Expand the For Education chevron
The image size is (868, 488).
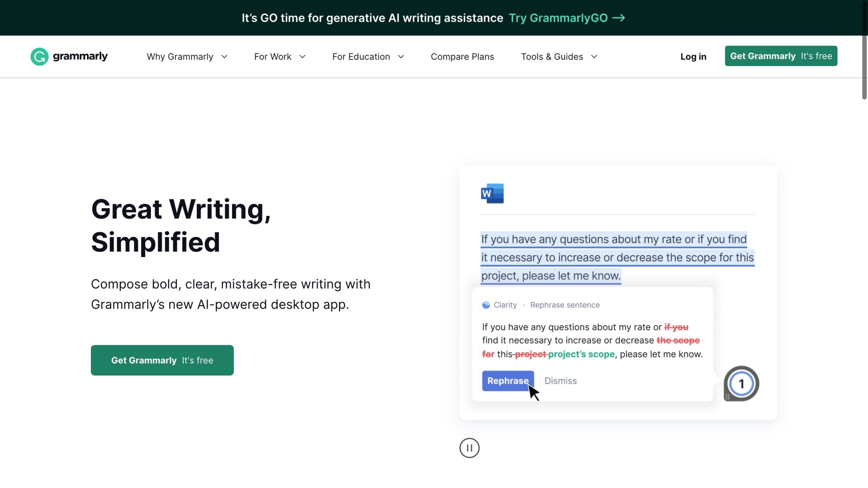pos(401,57)
